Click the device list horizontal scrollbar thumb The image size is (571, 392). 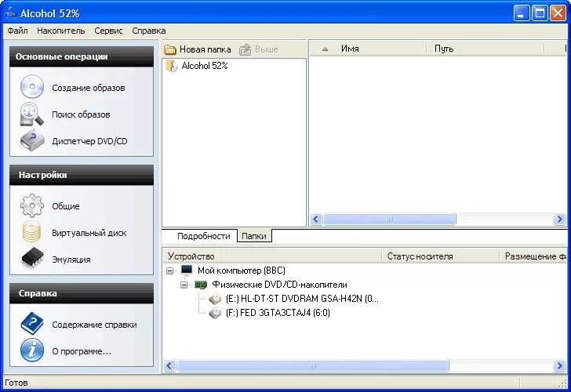point(312,366)
